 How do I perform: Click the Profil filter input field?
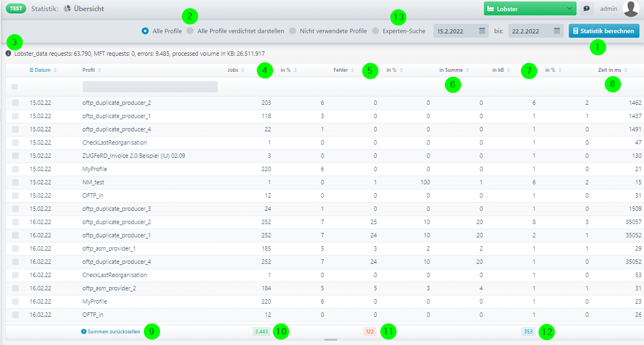150,86
